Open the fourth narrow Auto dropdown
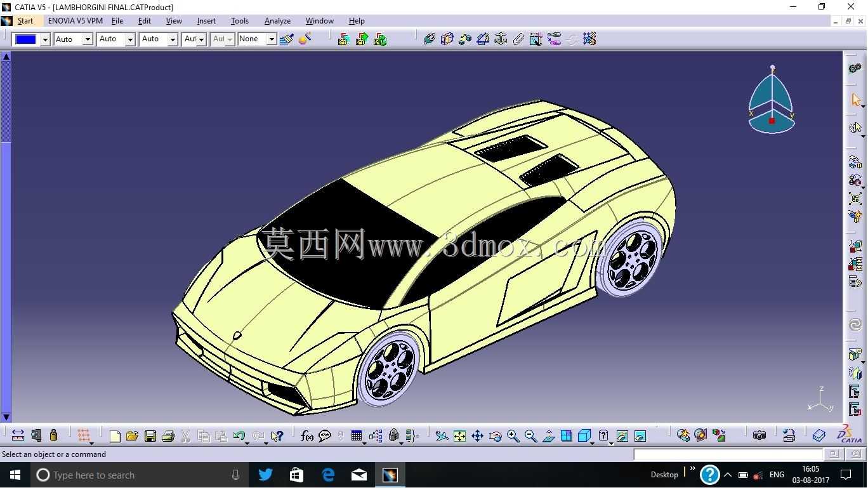This screenshot has height=490, width=868. click(201, 39)
